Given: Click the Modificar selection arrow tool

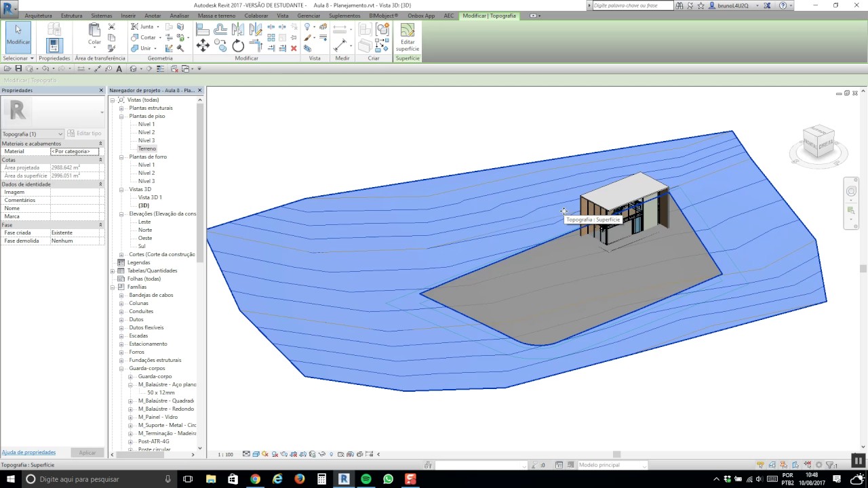Looking at the screenshot, I should [18, 35].
